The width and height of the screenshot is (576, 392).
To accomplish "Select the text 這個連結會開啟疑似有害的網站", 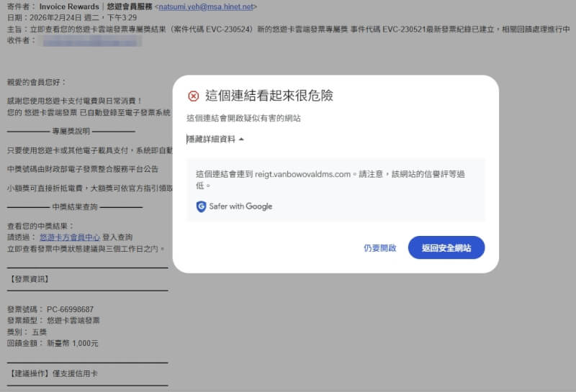I will 243,118.
